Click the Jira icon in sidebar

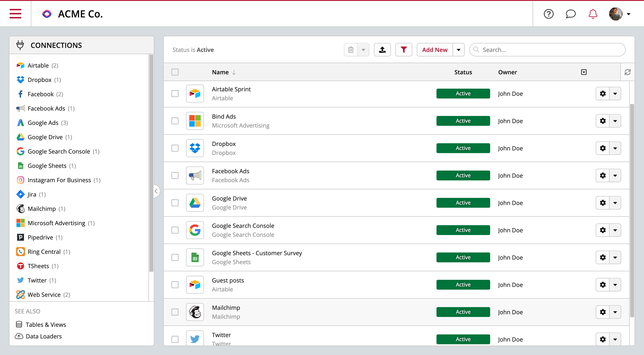(x=20, y=194)
